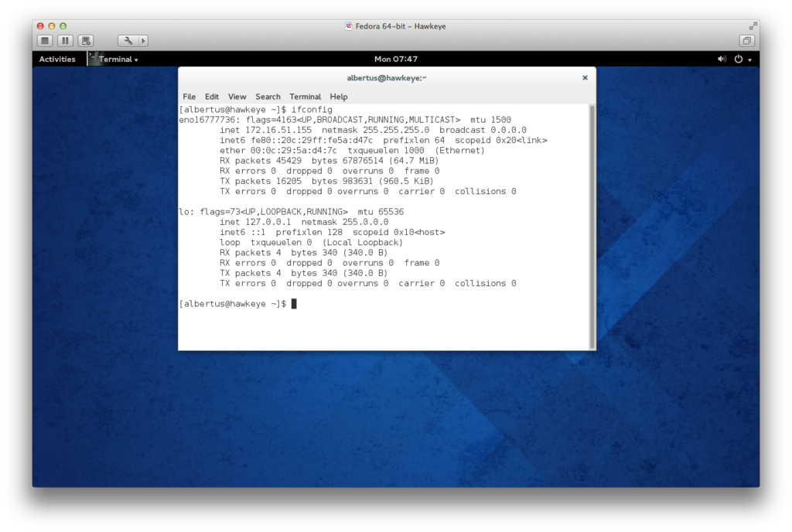Open the Help menu

point(339,97)
